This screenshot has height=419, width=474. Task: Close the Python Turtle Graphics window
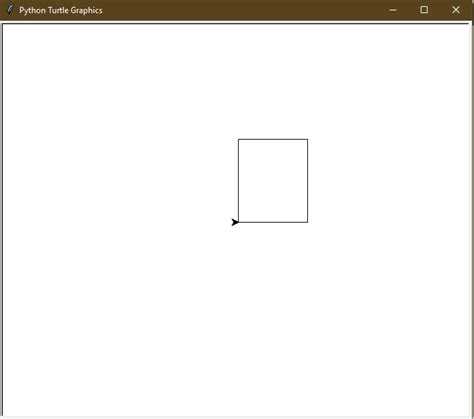click(456, 10)
